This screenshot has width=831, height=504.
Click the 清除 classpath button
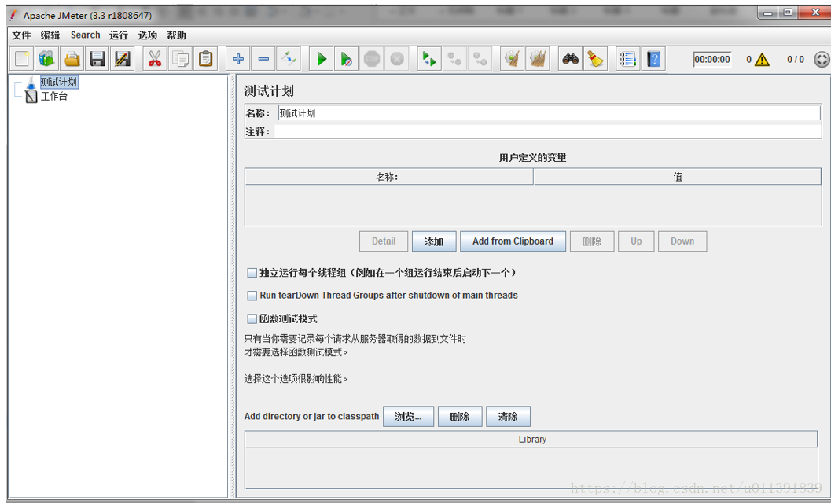point(508,417)
